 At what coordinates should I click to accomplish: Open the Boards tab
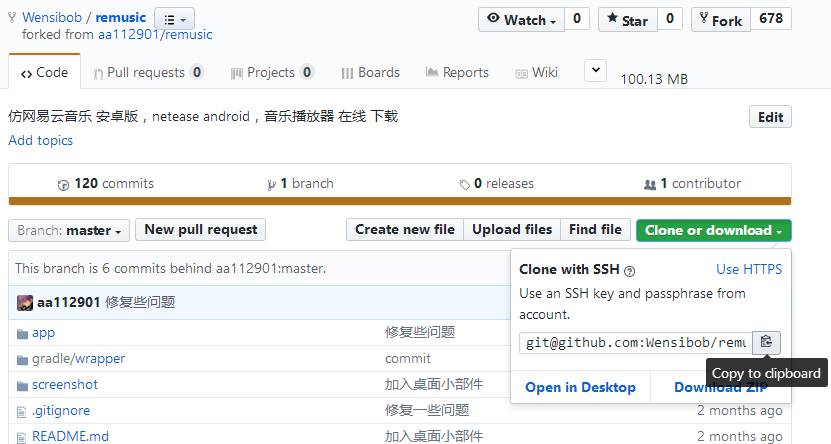(x=370, y=73)
